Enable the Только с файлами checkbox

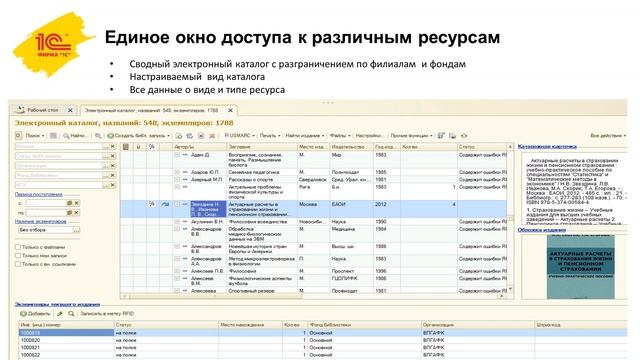click(18, 247)
